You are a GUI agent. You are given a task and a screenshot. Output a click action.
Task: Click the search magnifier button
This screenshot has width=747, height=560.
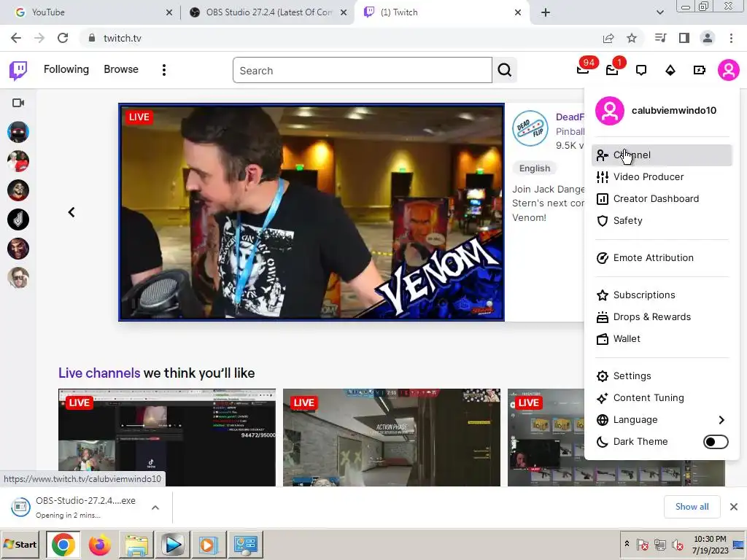tap(505, 70)
